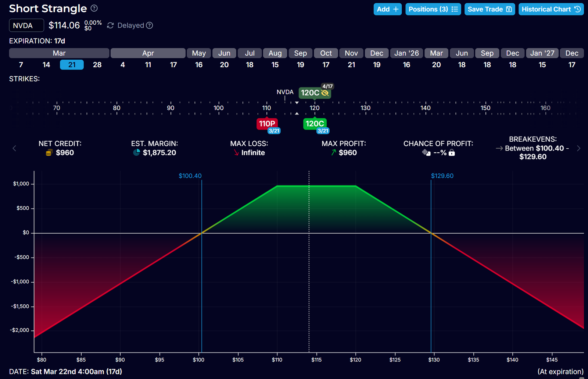Viewport: 588px width, 379px height.
Task: Open the Historical Chart
Action: click(x=551, y=9)
